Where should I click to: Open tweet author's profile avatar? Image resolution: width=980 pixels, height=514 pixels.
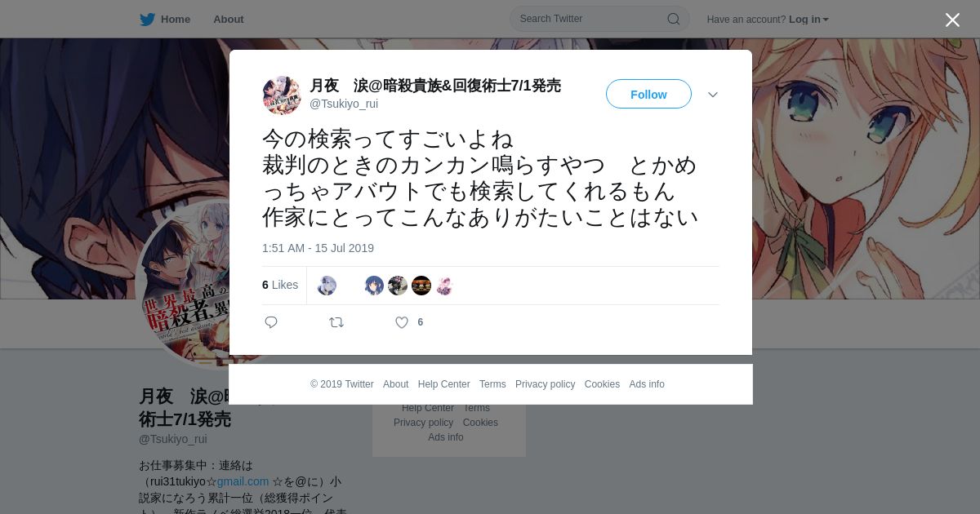[282, 95]
